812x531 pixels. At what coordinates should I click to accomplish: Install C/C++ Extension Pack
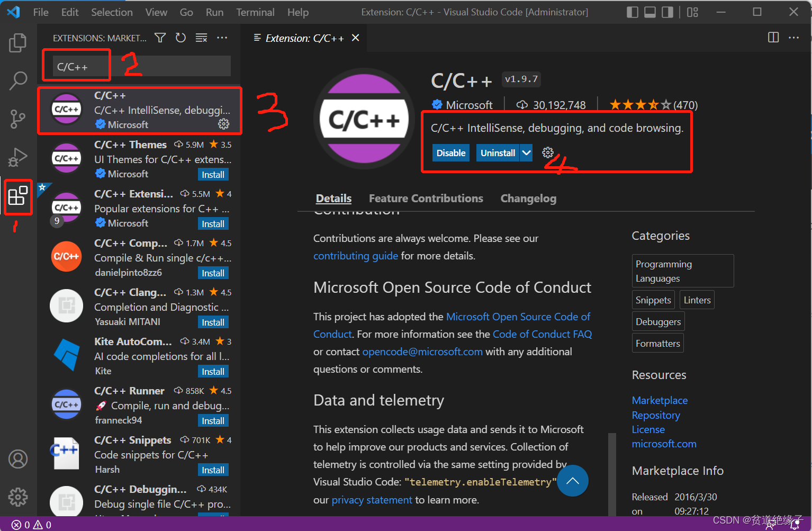point(213,224)
